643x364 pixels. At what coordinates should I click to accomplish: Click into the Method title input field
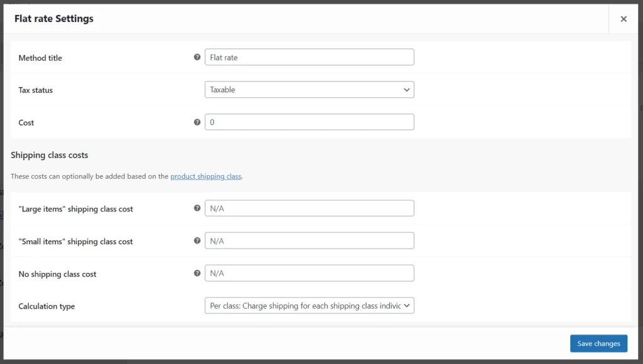(x=309, y=56)
